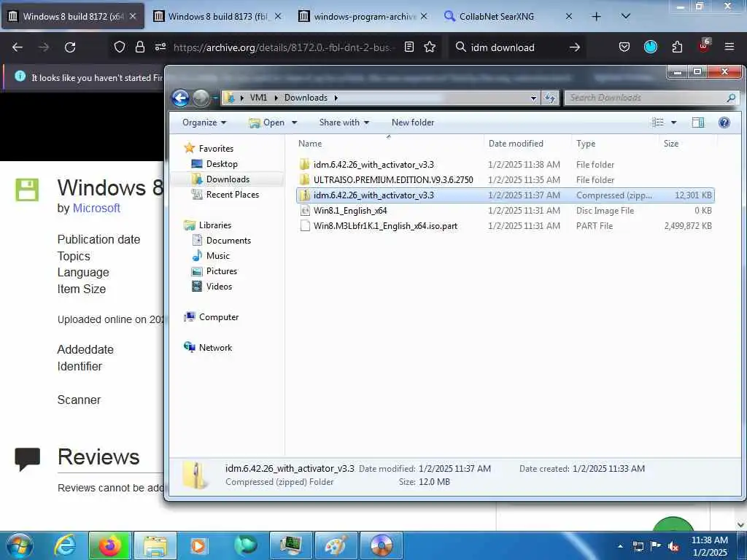Open Firefox extensions puzzle icon
Viewport: 747px width, 560px height.
pos(677,47)
